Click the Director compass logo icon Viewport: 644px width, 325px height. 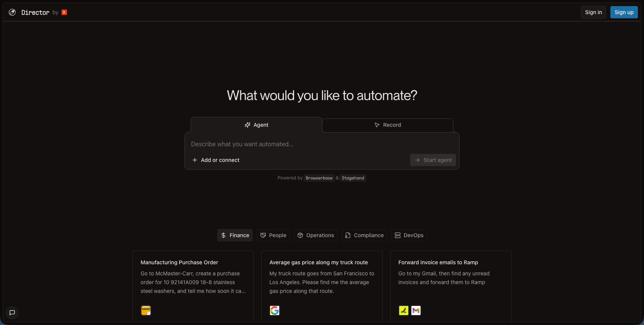click(12, 12)
